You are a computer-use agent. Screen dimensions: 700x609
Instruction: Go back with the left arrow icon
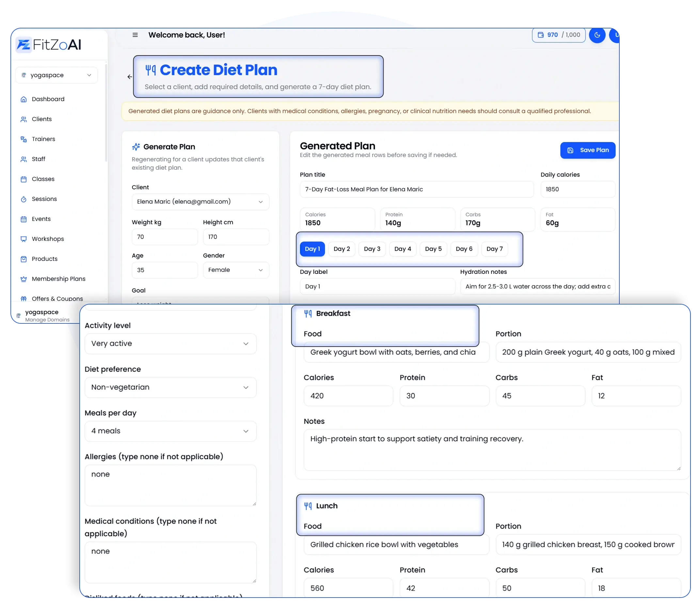pyautogui.click(x=130, y=77)
